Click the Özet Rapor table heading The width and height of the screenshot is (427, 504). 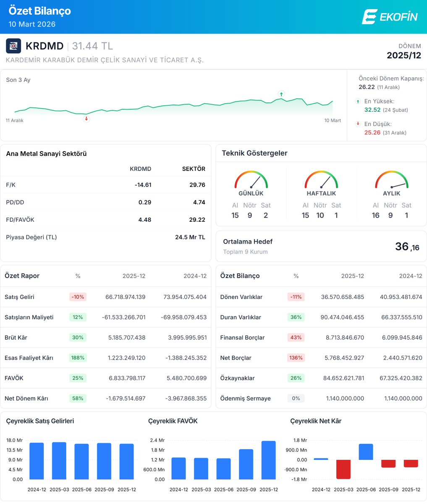pyautogui.click(x=22, y=276)
